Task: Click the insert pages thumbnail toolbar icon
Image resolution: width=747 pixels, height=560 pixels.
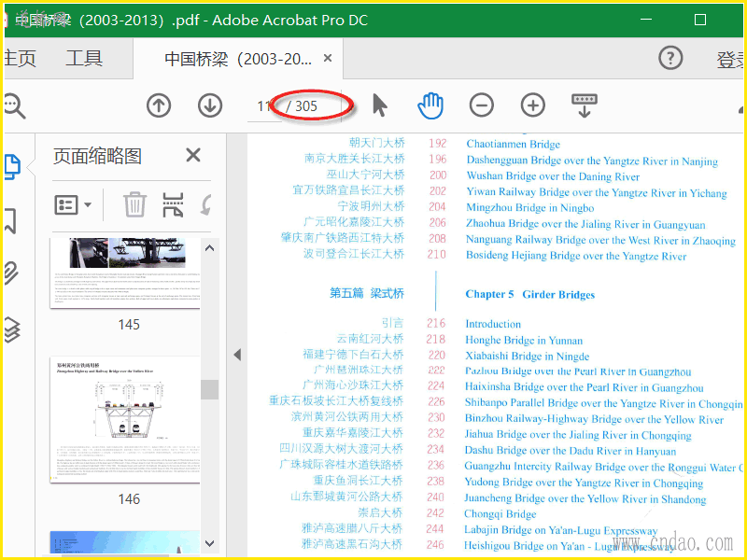Action: click(x=173, y=204)
